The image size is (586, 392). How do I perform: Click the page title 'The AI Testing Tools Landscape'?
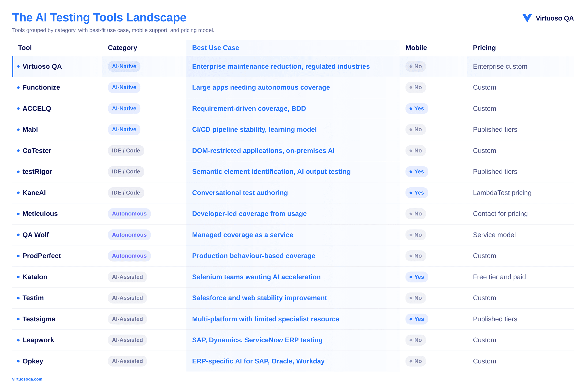click(x=99, y=18)
